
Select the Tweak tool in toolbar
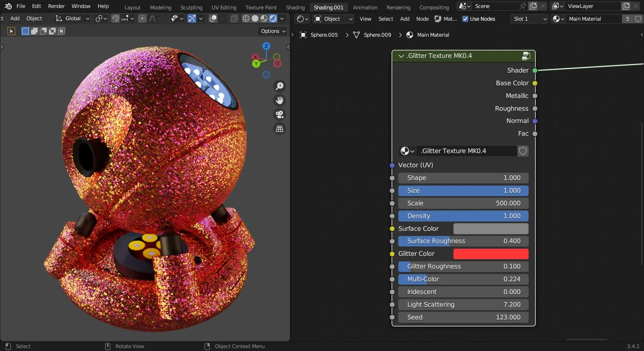click(11, 31)
